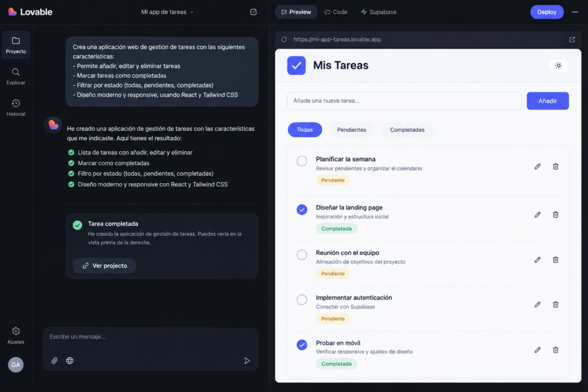Click the Planificar la semana title
This screenshot has width=588, height=392.
point(345,159)
